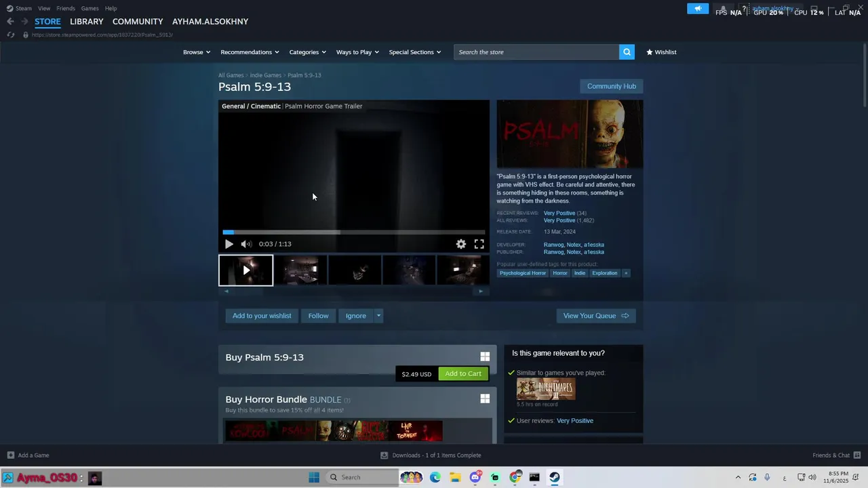The width and height of the screenshot is (868, 488).
Task: Click the All Games breadcrumb
Action: 231,75
